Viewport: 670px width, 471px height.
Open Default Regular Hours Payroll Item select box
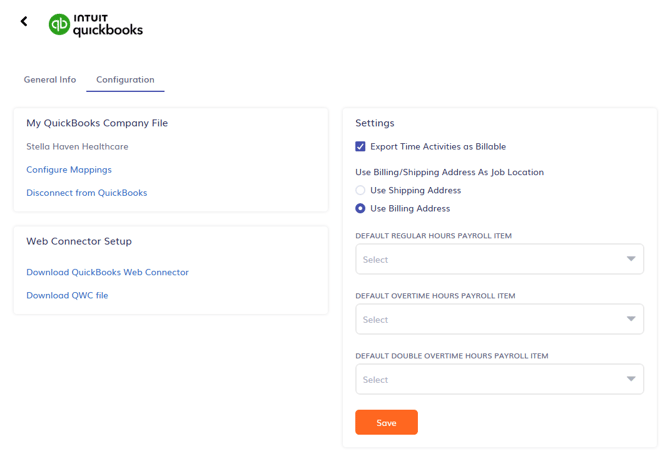(x=490, y=259)
